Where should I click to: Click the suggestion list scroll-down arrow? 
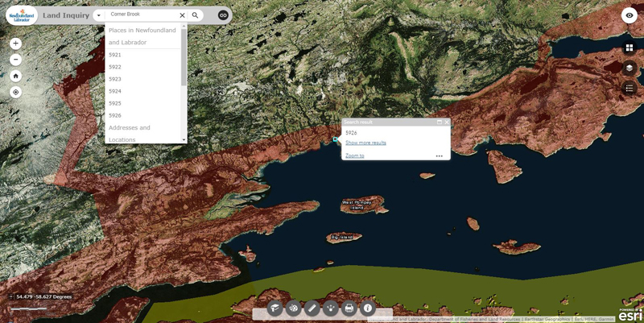point(184,140)
